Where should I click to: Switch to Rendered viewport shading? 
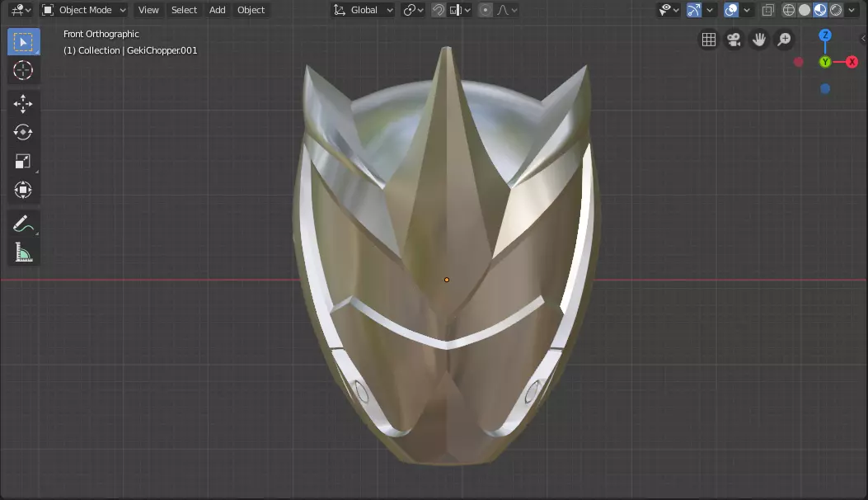tap(836, 10)
